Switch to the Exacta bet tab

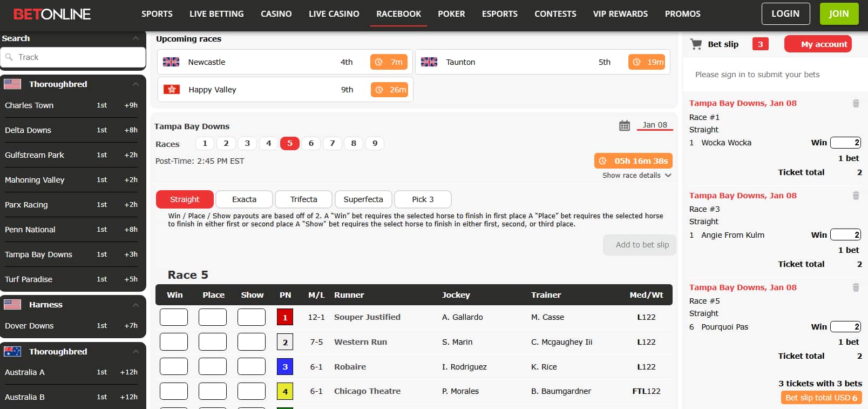point(245,199)
